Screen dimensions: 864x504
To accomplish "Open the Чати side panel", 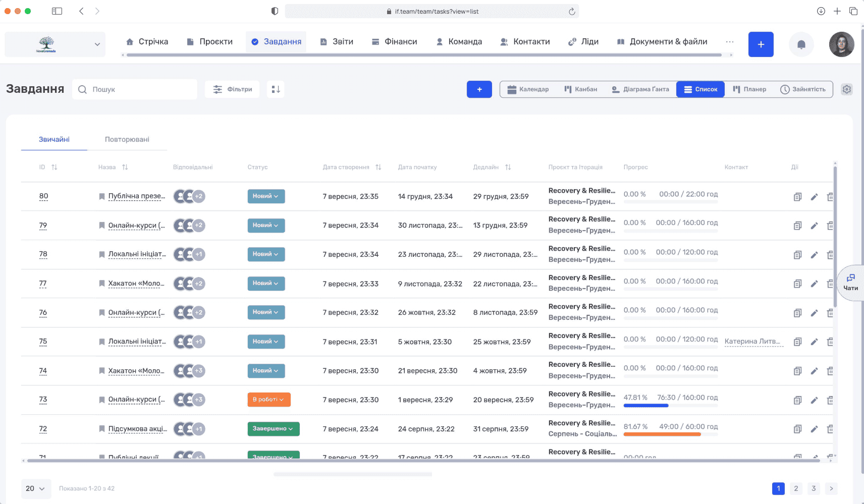I will click(851, 283).
